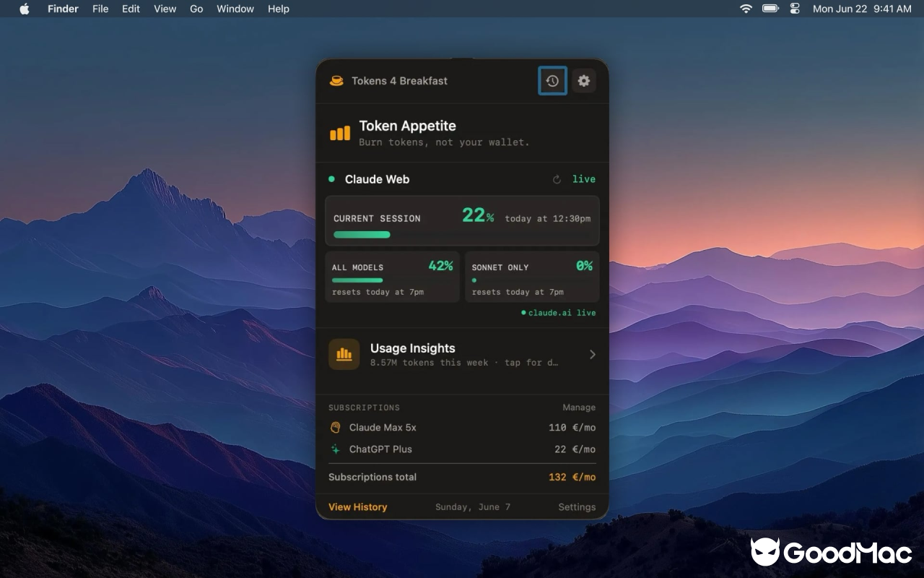The image size is (924, 578).
Task: Click the Current Session card
Action: coord(462,221)
